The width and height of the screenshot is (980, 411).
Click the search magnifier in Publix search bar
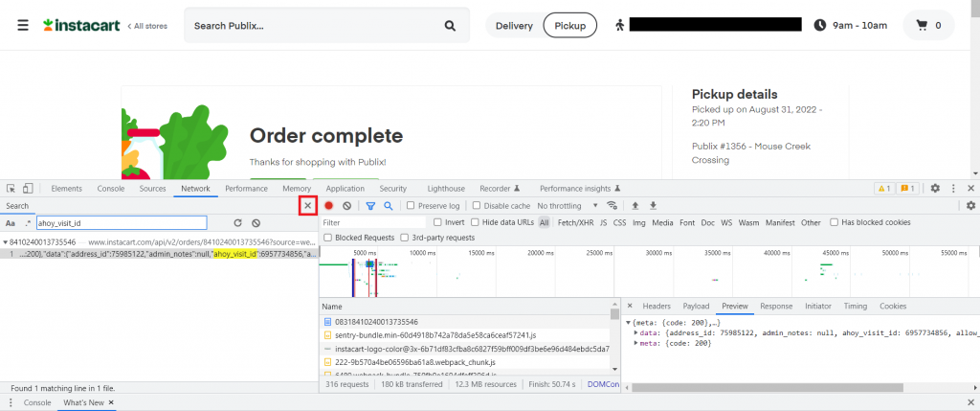(x=450, y=26)
